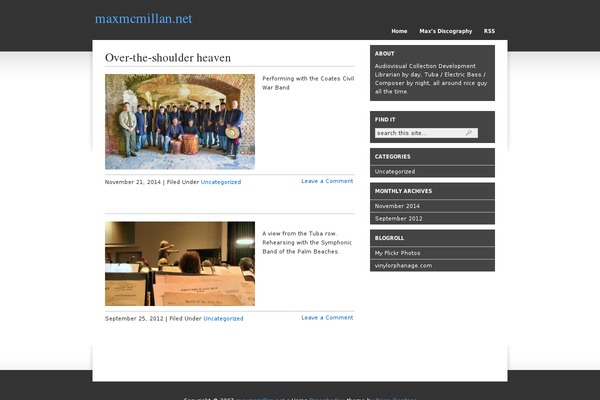
Task: Click the 'September 25, 2012' post date
Action: 134,318
